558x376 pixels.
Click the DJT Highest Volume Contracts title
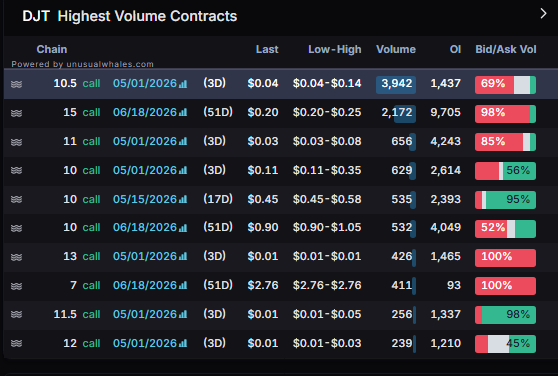tap(130, 16)
